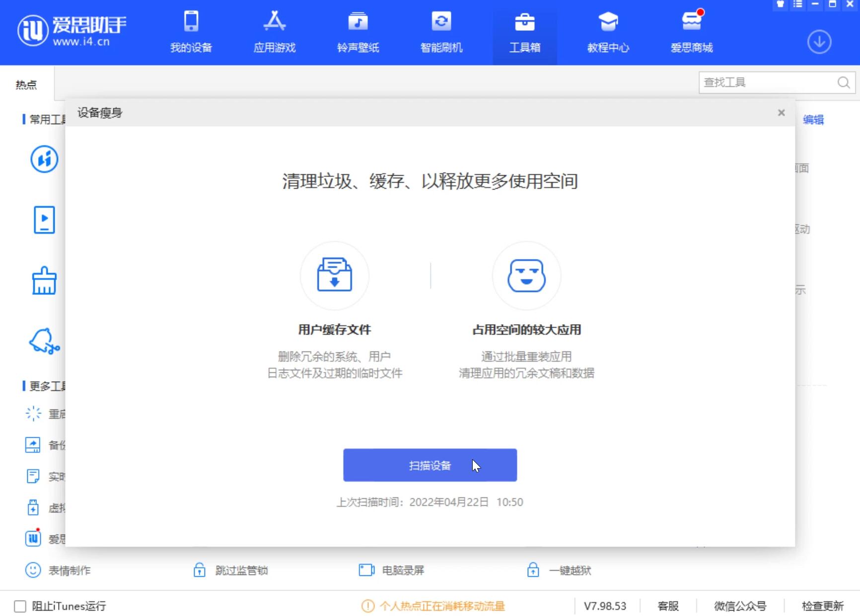Open 客服 support link
Viewport: 860px width, 616px height.
pos(668,606)
